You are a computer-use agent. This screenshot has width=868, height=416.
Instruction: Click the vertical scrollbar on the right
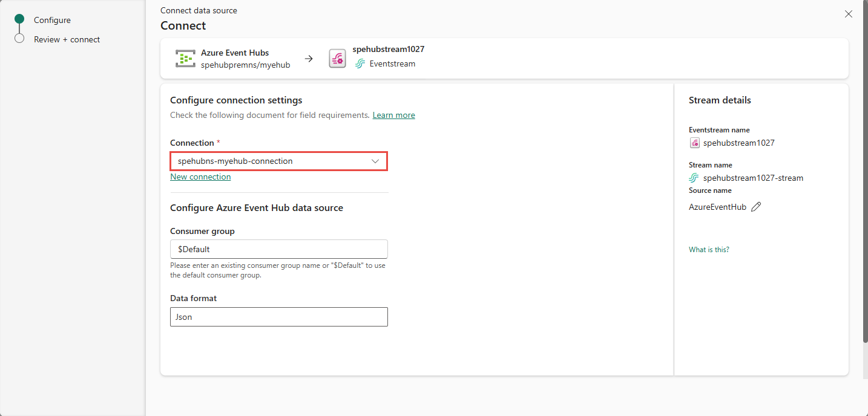865,171
